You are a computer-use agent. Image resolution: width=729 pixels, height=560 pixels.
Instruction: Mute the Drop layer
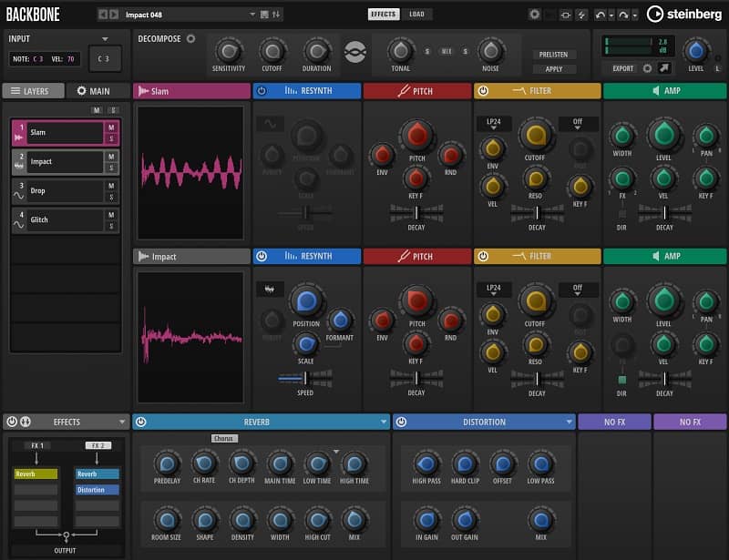pos(111,186)
